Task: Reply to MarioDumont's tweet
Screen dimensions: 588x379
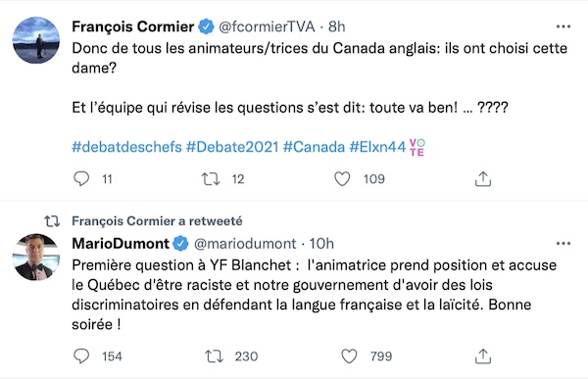Action: (x=81, y=356)
